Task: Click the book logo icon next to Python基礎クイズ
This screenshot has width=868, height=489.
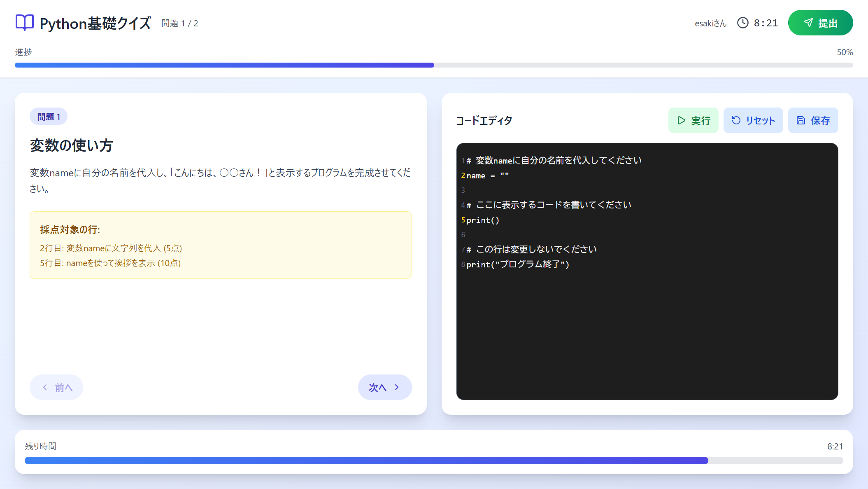Action: pos(24,23)
